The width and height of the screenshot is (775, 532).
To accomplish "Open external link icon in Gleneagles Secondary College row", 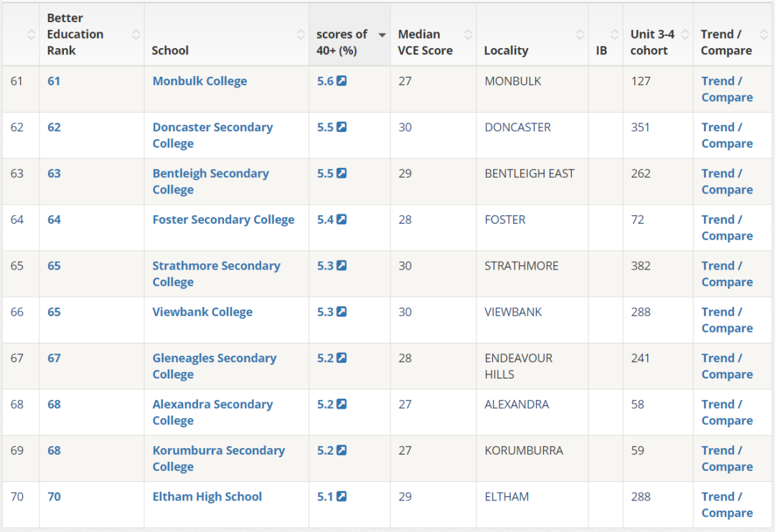I will coord(342,358).
